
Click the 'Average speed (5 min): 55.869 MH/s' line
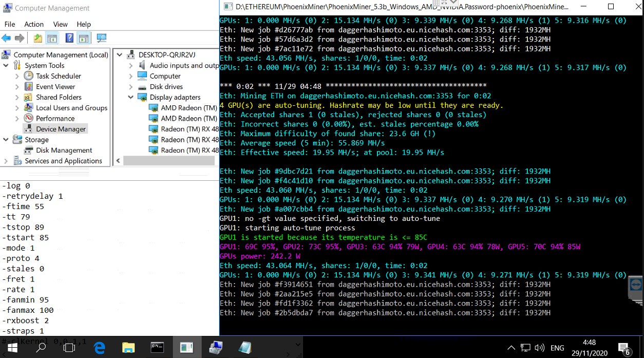point(302,143)
